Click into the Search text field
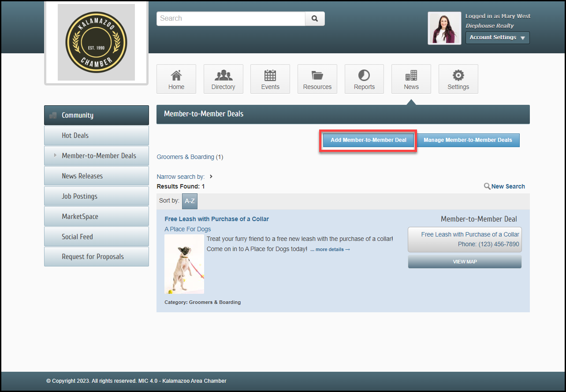Screen dimensions: 566x392 231,18
